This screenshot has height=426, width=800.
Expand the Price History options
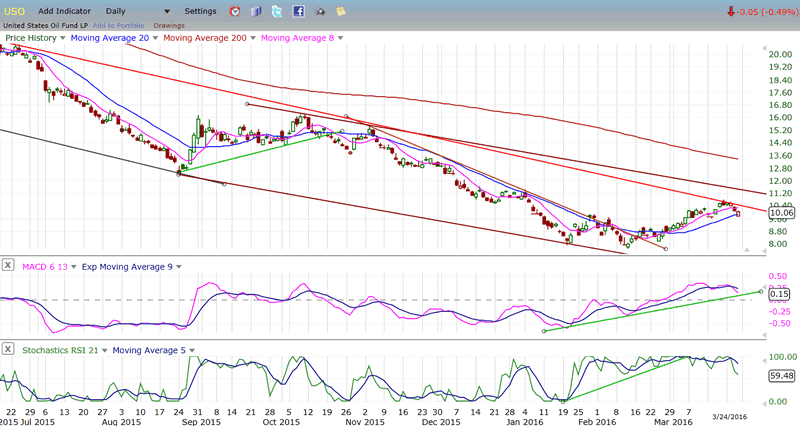pos(62,38)
